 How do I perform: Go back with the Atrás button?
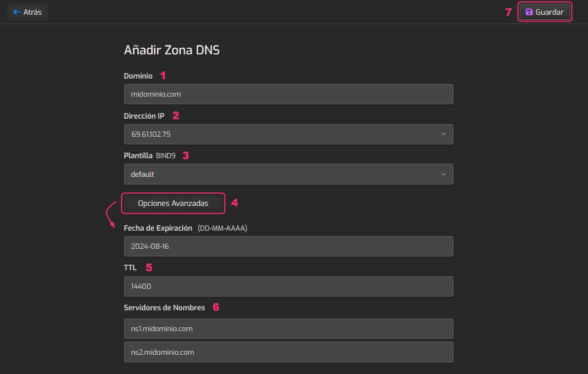(27, 12)
